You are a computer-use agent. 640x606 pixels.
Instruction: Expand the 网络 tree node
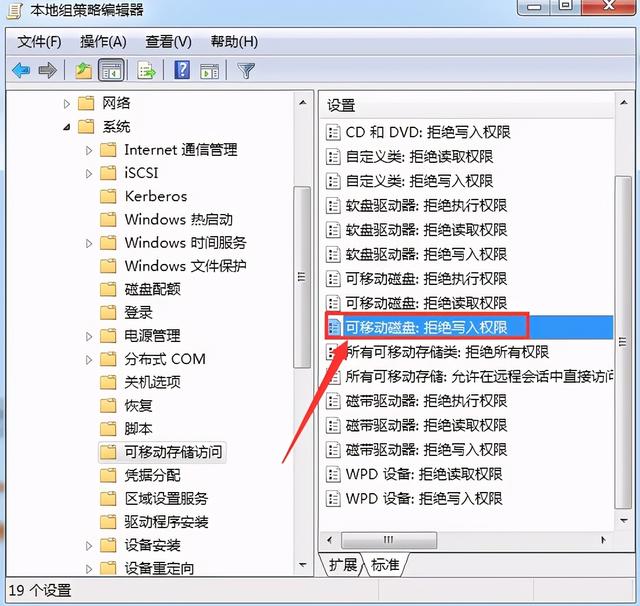67,103
